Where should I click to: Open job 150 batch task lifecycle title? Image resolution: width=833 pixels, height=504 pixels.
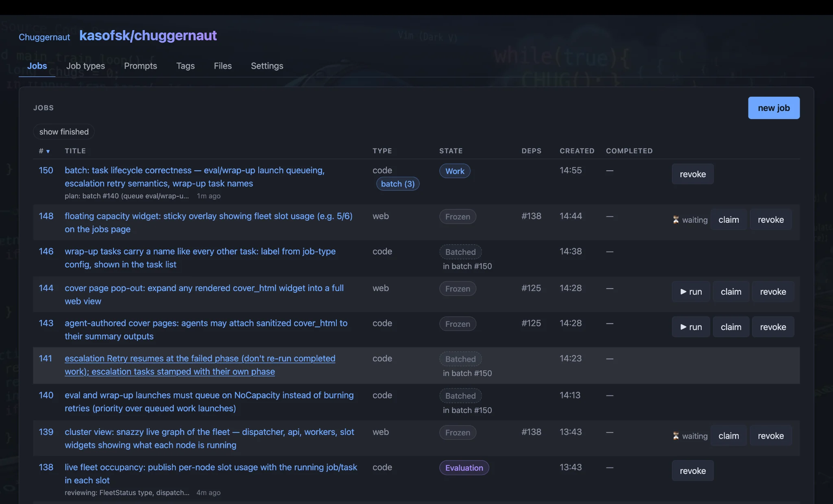coord(194,177)
